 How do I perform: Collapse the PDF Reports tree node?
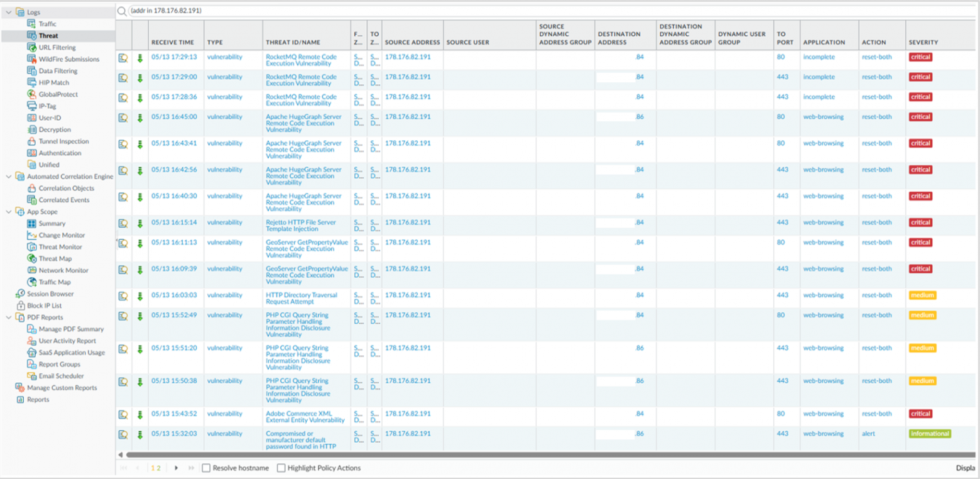point(9,317)
